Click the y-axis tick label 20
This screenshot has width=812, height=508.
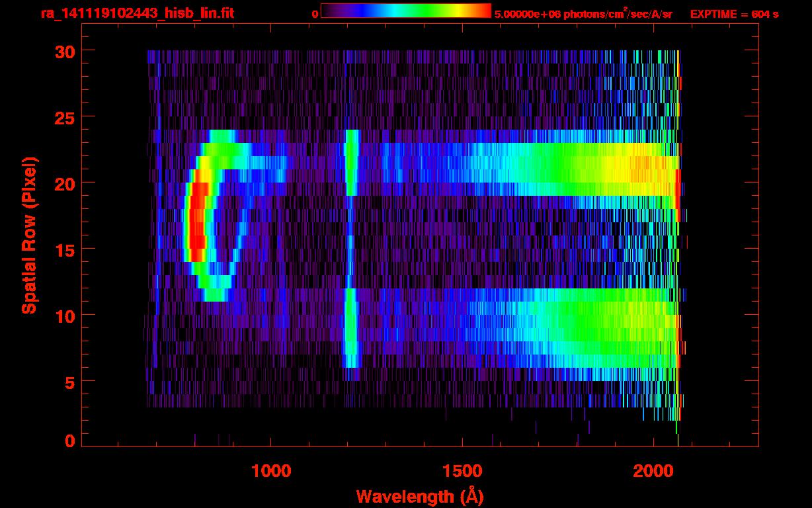tap(64, 183)
